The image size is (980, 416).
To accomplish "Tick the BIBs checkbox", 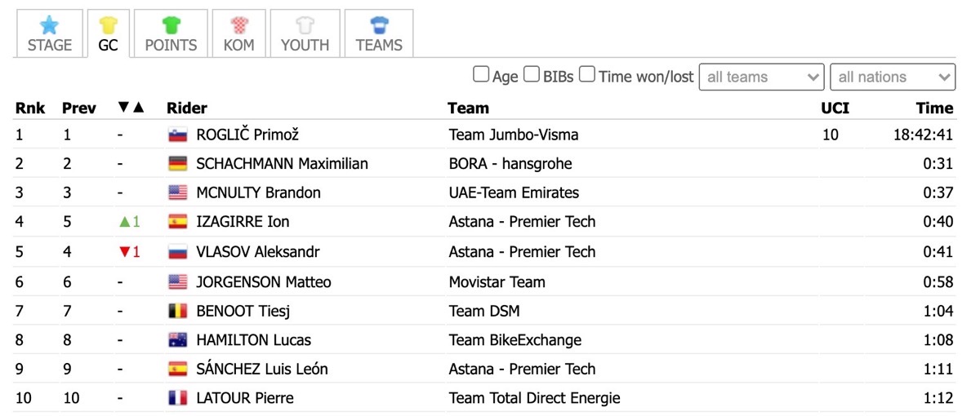I will point(531,74).
